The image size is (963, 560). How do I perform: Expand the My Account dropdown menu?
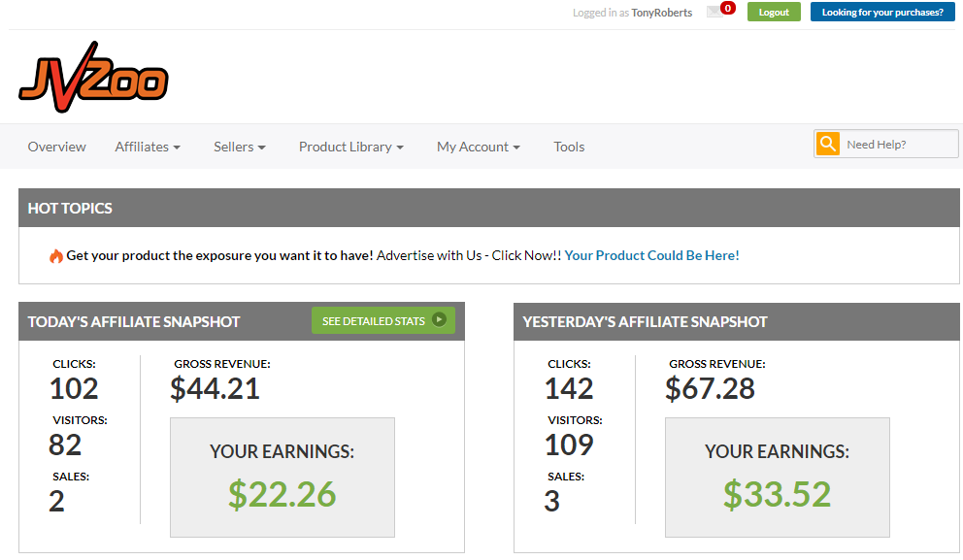[479, 147]
